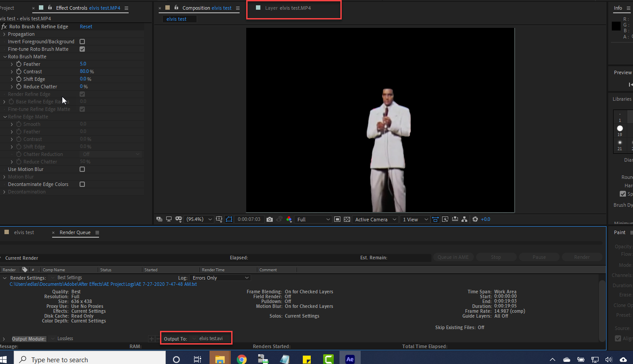Click the Reset Exposure aperture icon

pyautogui.click(x=475, y=220)
